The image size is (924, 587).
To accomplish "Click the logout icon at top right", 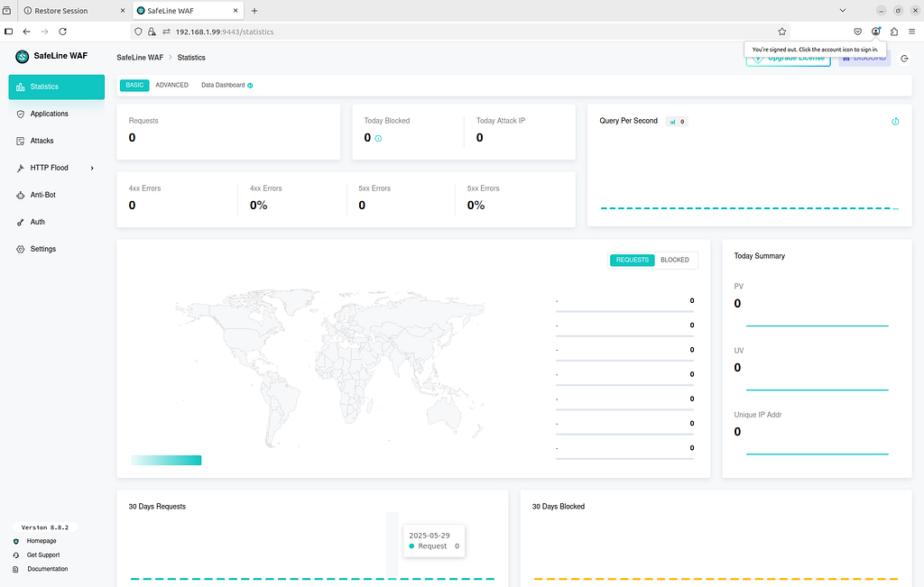I will coord(904,59).
